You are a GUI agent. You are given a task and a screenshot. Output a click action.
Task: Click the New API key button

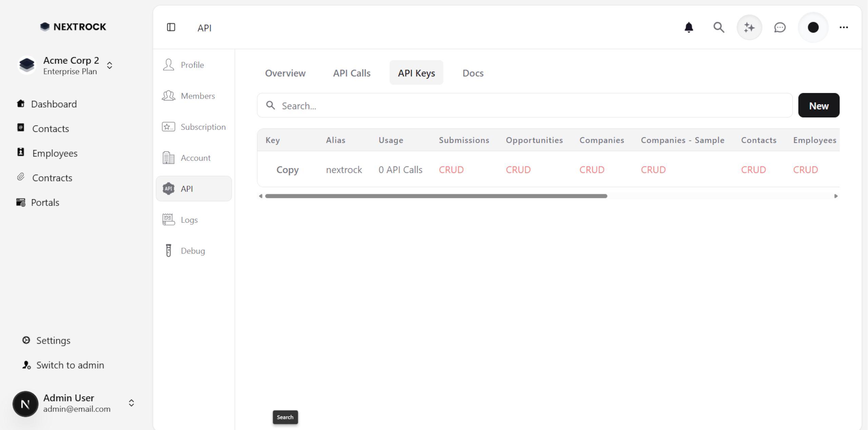point(818,105)
